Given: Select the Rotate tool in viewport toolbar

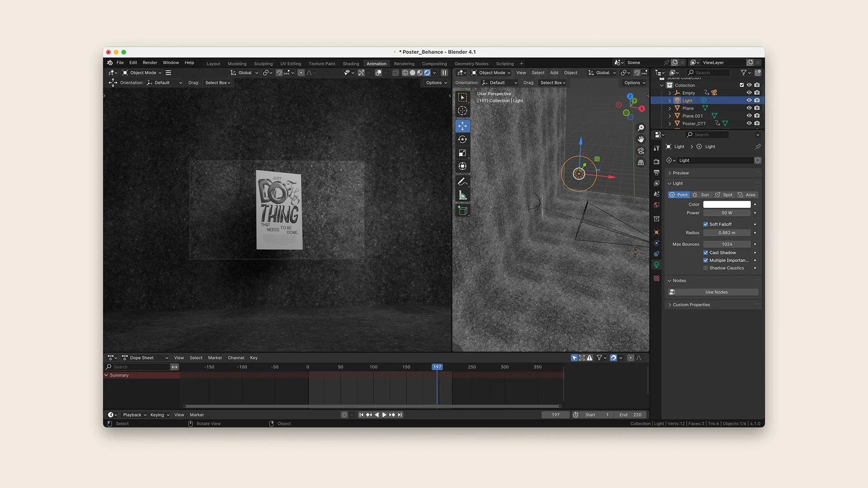Looking at the screenshot, I should click(x=462, y=140).
